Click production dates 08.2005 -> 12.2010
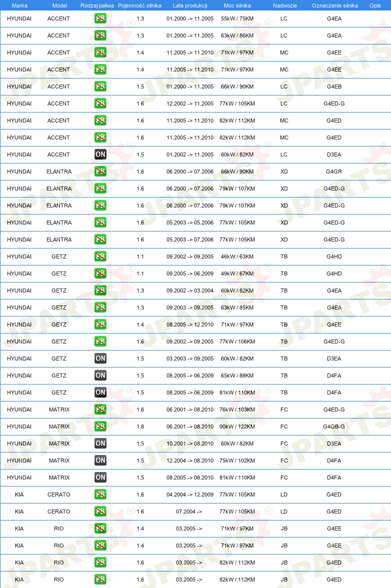Screen dimensions: 391x588 click(190, 324)
